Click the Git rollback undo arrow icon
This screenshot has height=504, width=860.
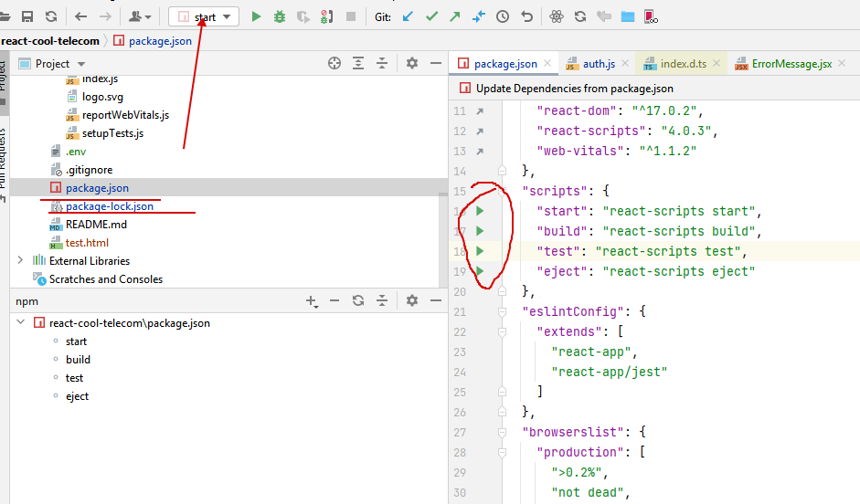pos(526,16)
